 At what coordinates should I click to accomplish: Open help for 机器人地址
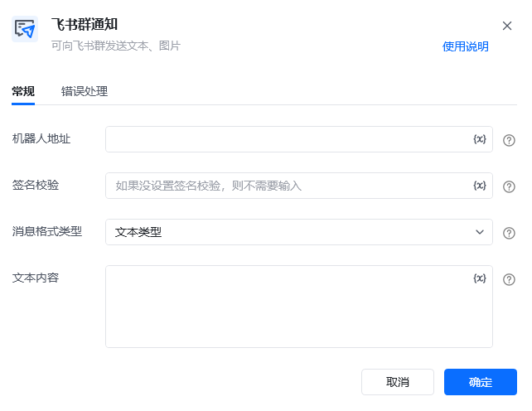(509, 140)
